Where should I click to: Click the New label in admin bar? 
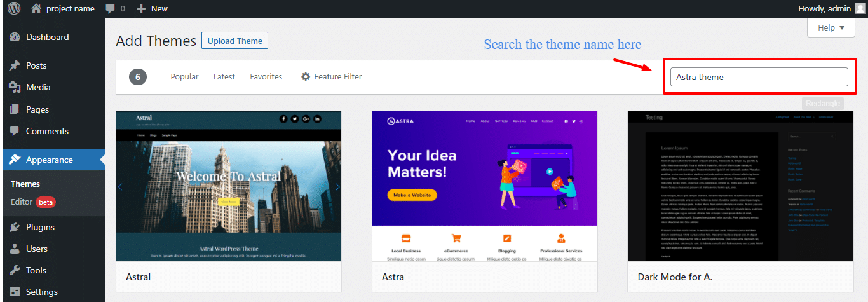click(x=159, y=8)
